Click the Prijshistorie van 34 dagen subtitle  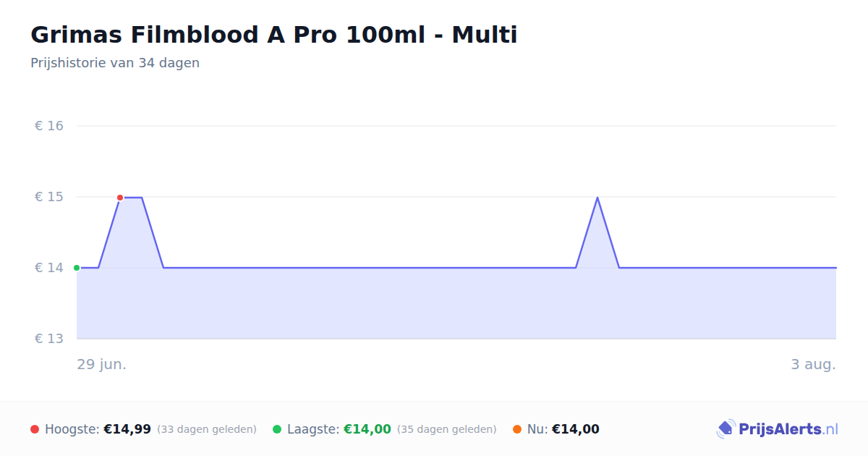pyautogui.click(x=115, y=63)
